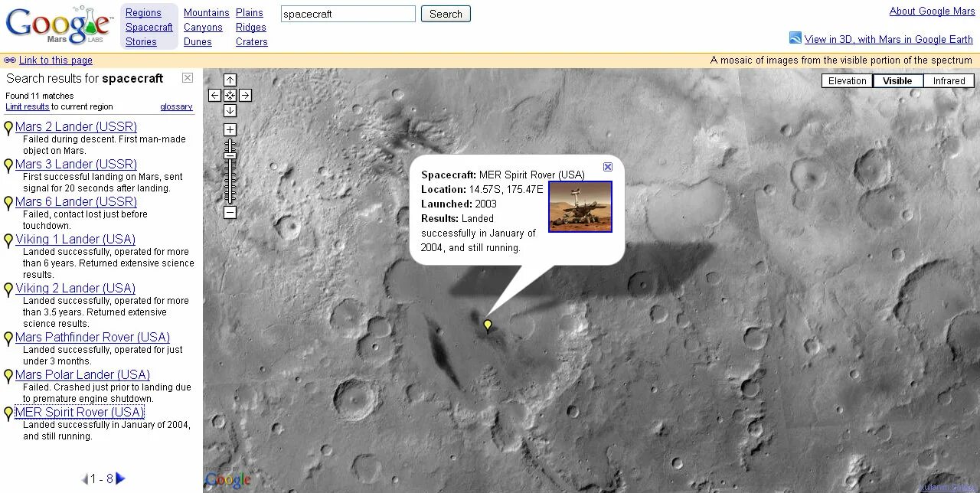Open About Google Mars link
Viewport: 980px width, 493px height.
[x=933, y=11]
